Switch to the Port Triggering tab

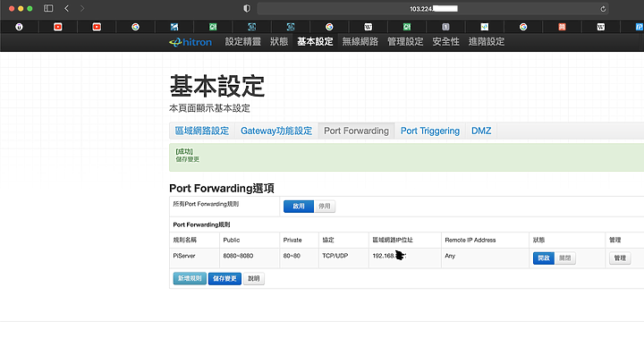tap(430, 131)
